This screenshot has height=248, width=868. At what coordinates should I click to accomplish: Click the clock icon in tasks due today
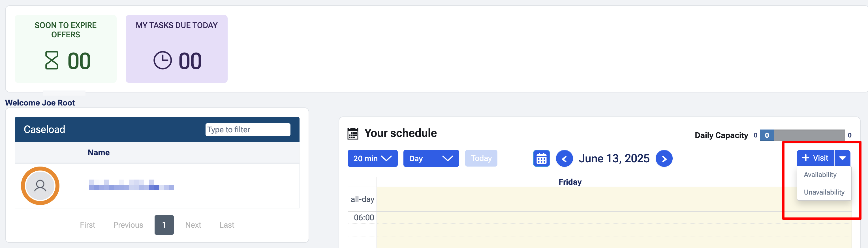(163, 61)
